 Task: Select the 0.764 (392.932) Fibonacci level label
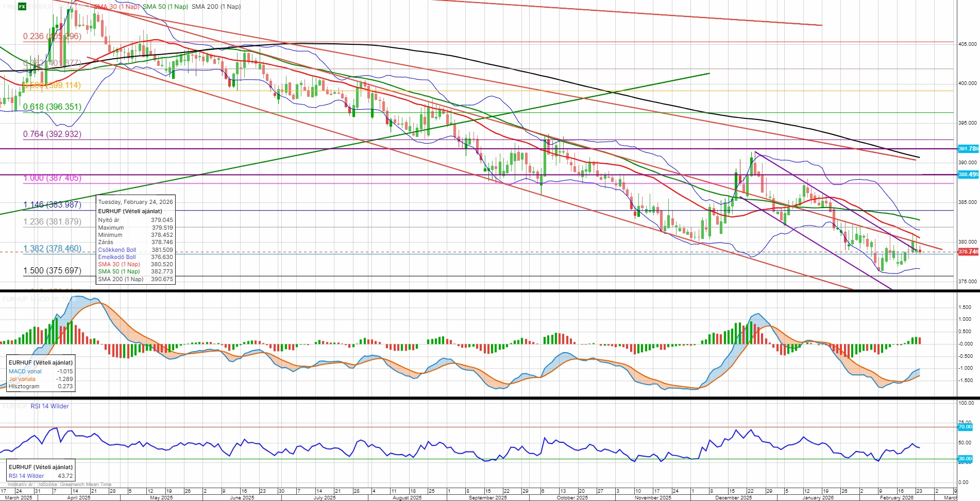[x=52, y=134]
